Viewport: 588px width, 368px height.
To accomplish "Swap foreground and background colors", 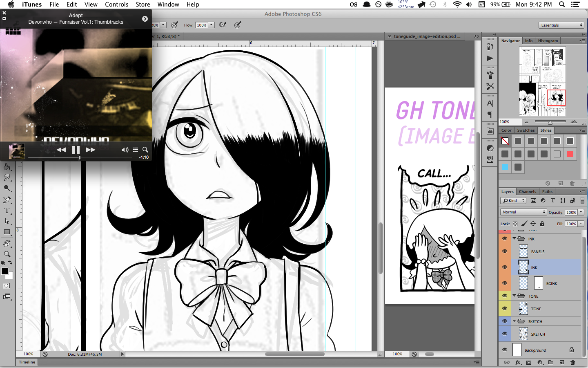I will [10, 263].
